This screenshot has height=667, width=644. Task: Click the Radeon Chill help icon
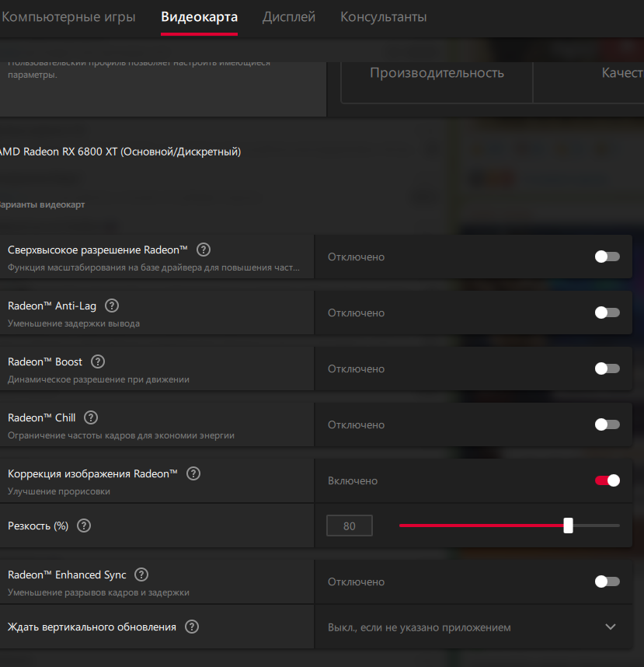91,417
